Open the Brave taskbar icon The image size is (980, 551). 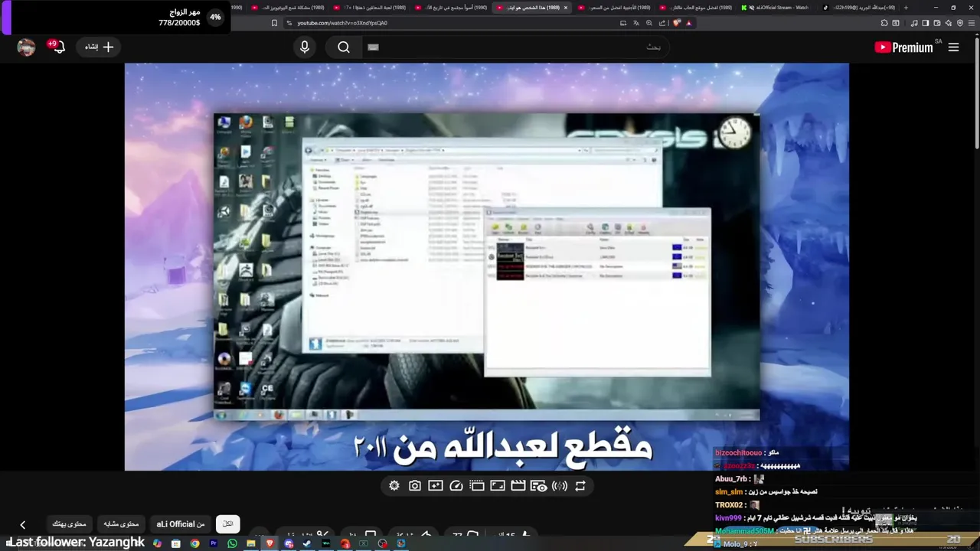click(269, 543)
